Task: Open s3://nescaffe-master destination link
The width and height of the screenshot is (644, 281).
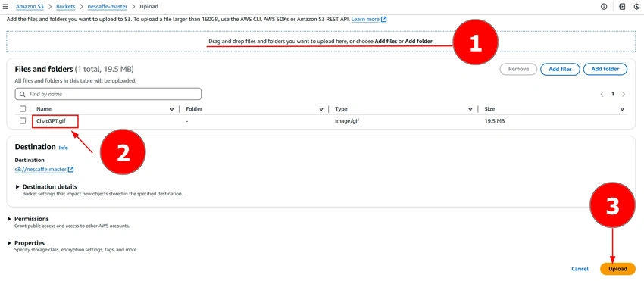Action: 41,169
